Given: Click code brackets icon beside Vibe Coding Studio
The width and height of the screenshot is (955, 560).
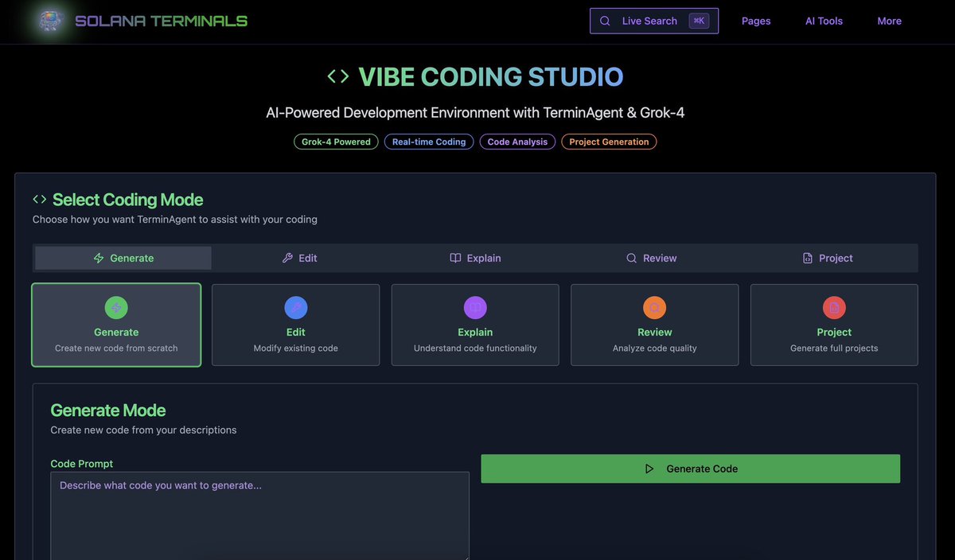Looking at the screenshot, I should click(x=338, y=76).
